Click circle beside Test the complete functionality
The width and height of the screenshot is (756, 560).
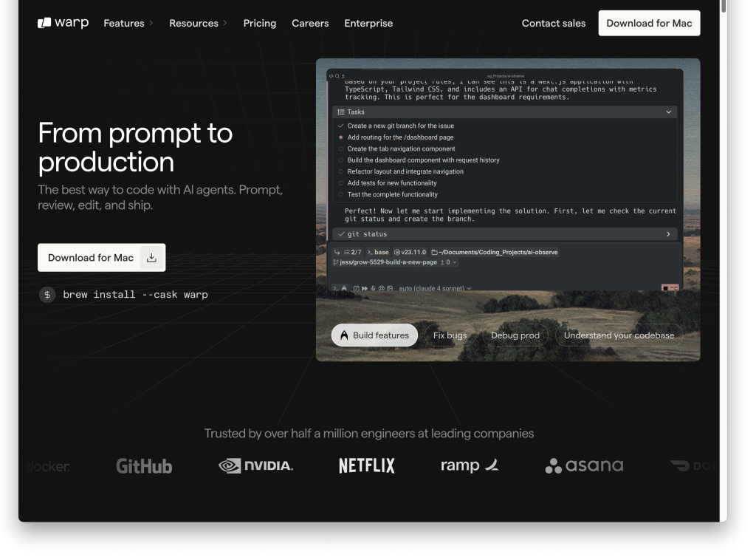[341, 195]
